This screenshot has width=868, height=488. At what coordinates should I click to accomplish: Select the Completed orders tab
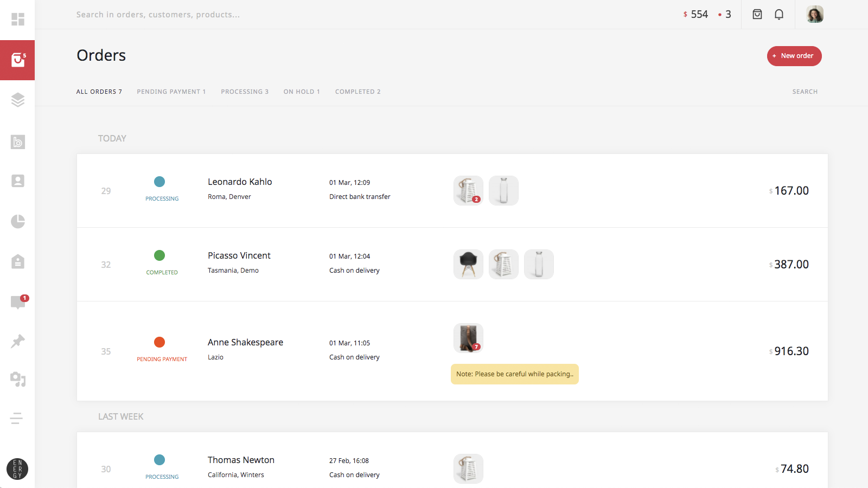tap(358, 92)
